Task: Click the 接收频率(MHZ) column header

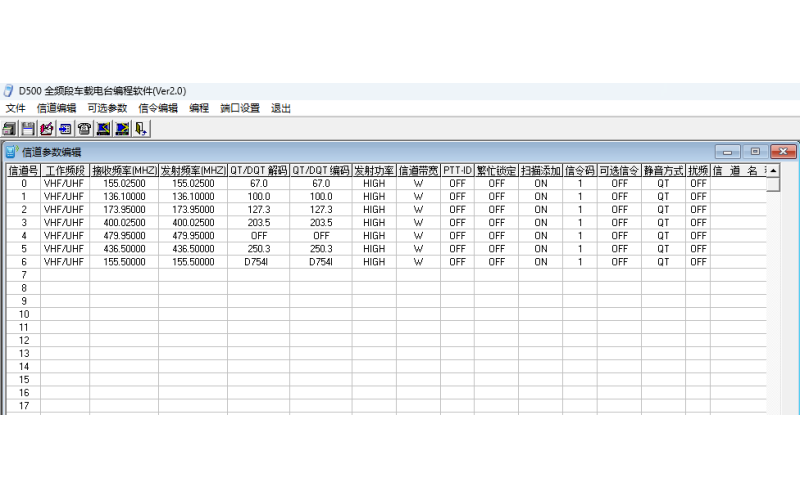Action: click(124, 170)
